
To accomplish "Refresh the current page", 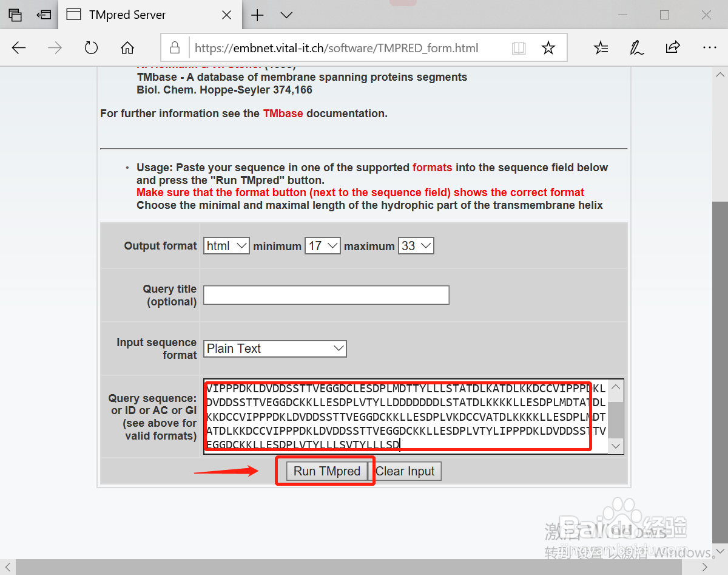I will click(x=91, y=48).
